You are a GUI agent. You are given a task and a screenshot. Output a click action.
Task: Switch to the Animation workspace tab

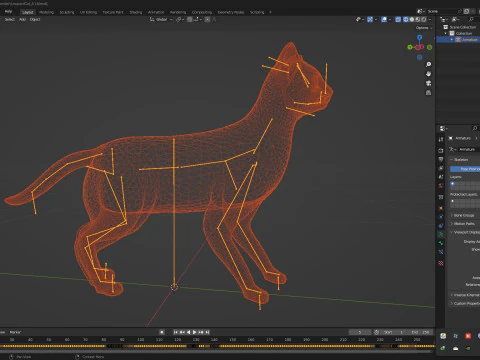[x=156, y=12]
